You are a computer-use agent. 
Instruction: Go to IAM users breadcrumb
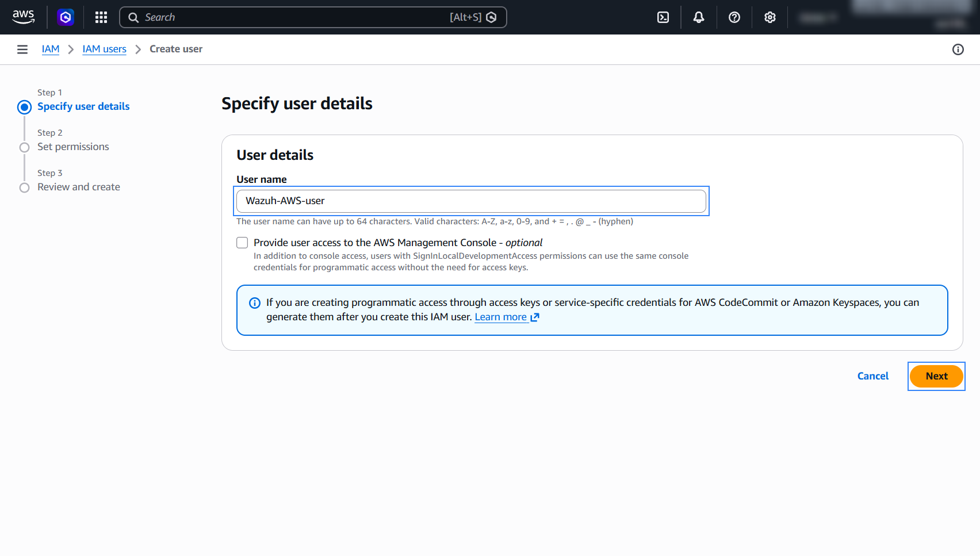pyautogui.click(x=104, y=49)
